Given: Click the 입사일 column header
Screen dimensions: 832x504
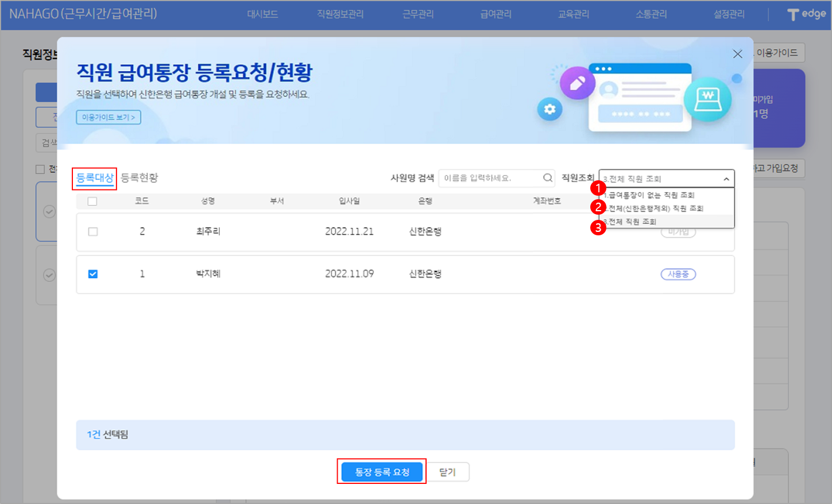Looking at the screenshot, I should 349,201.
